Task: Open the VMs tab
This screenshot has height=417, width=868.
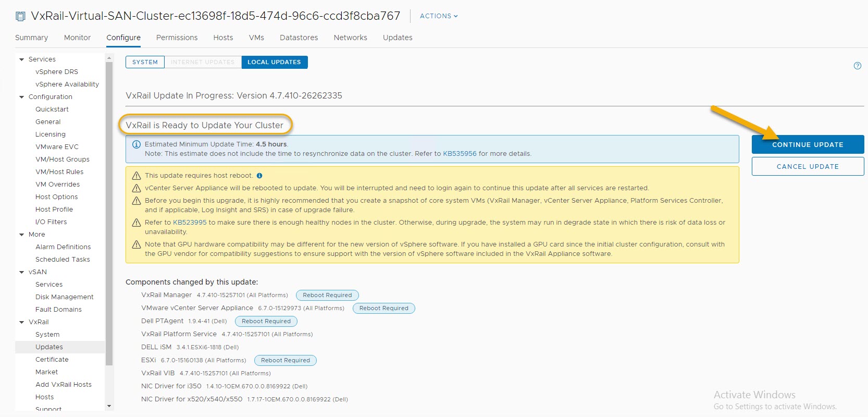Action: 256,38
